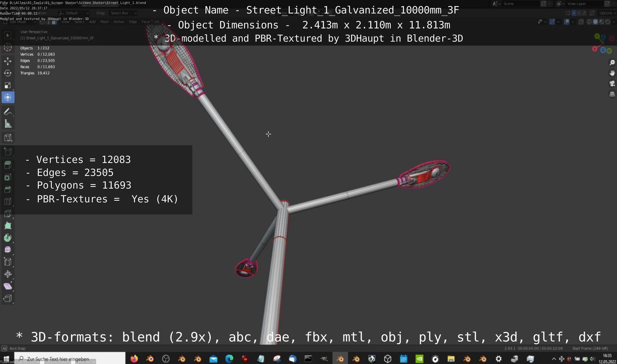This screenshot has height=364, width=617.
Task: Click the pan view hand icon
Action: coord(612,73)
